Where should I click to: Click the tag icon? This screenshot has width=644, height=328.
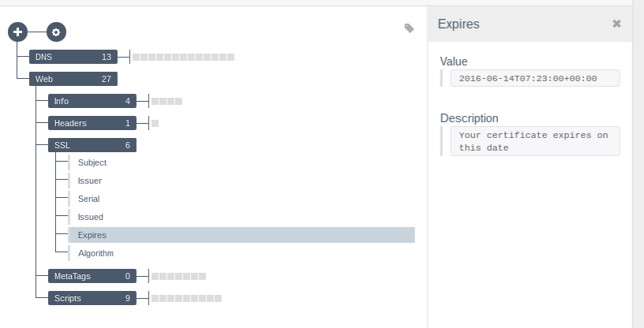(x=409, y=28)
